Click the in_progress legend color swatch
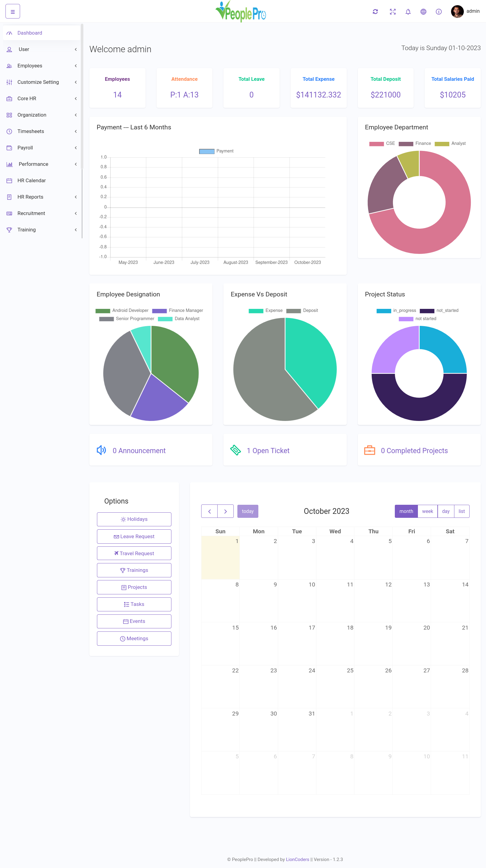 384,311
